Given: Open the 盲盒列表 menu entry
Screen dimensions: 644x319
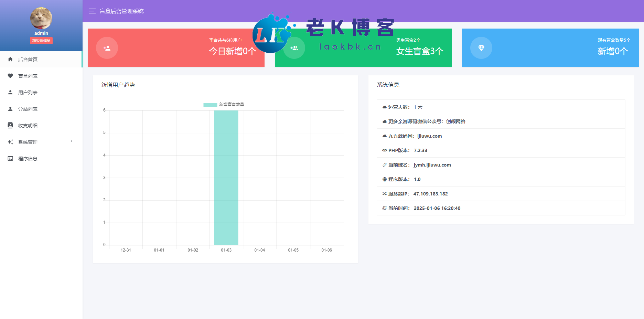Looking at the screenshot, I should [x=28, y=76].
